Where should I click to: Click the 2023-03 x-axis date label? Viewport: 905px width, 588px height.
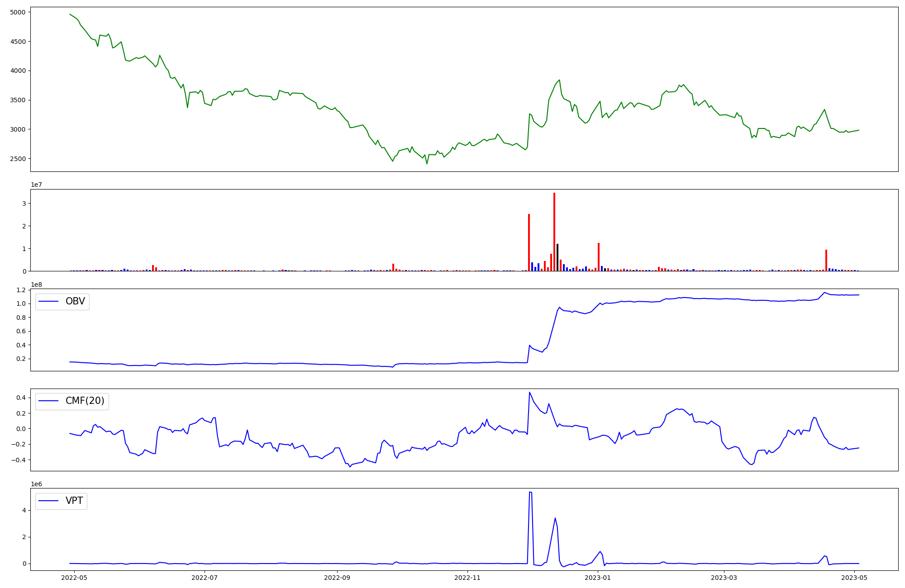(724, 578)
